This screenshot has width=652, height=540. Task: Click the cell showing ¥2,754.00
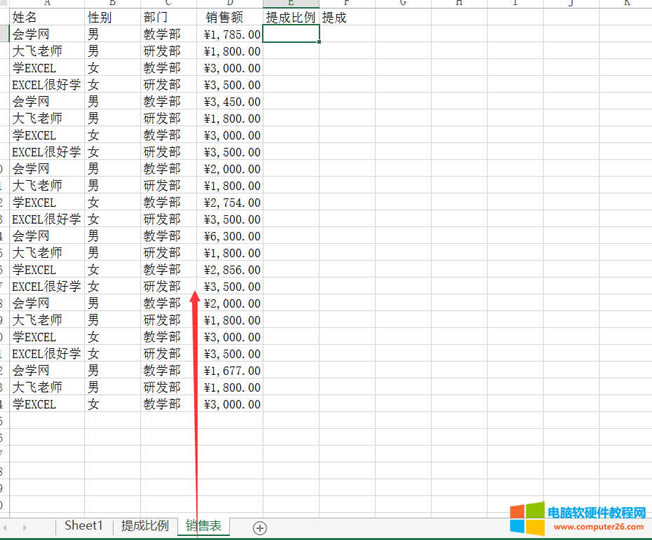[x=230, y=203]
